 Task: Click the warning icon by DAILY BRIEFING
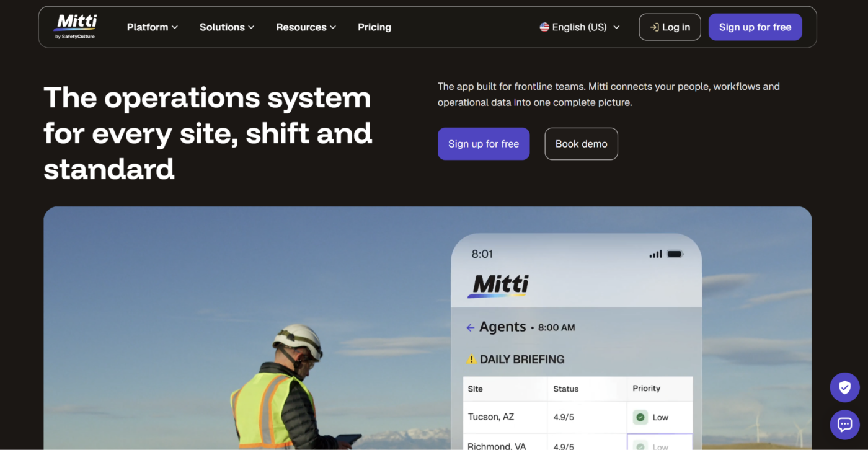click(472, 359)
